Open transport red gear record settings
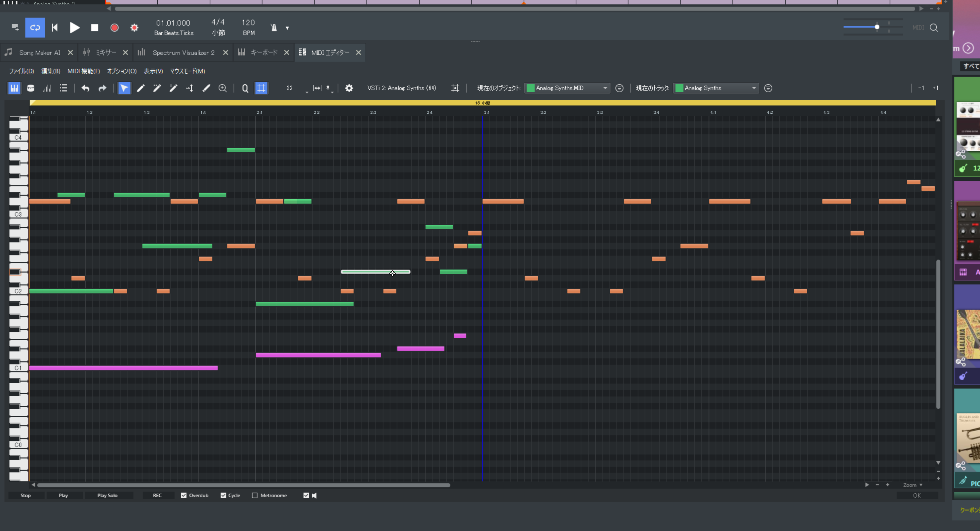The height and width of the screenshot is (531, 980). coord(134,27)
